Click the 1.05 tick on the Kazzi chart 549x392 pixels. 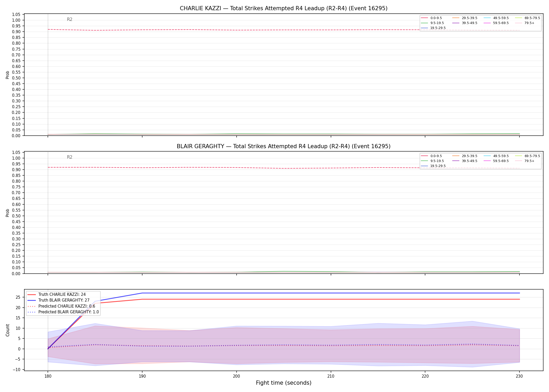16,14
